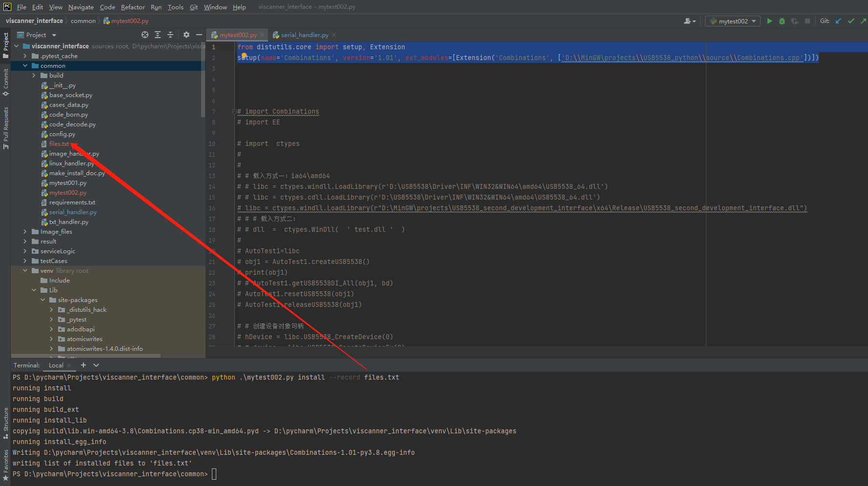Open Project panel settings gear
The height and width of the screenshot is (486, 868).
point(186,35)
